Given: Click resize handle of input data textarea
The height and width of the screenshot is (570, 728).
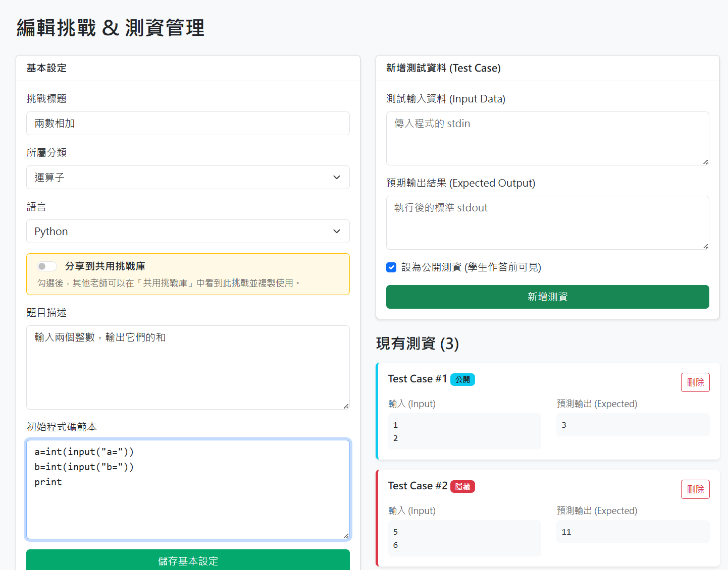Looking at the screenshot, I should click(705, 162).
